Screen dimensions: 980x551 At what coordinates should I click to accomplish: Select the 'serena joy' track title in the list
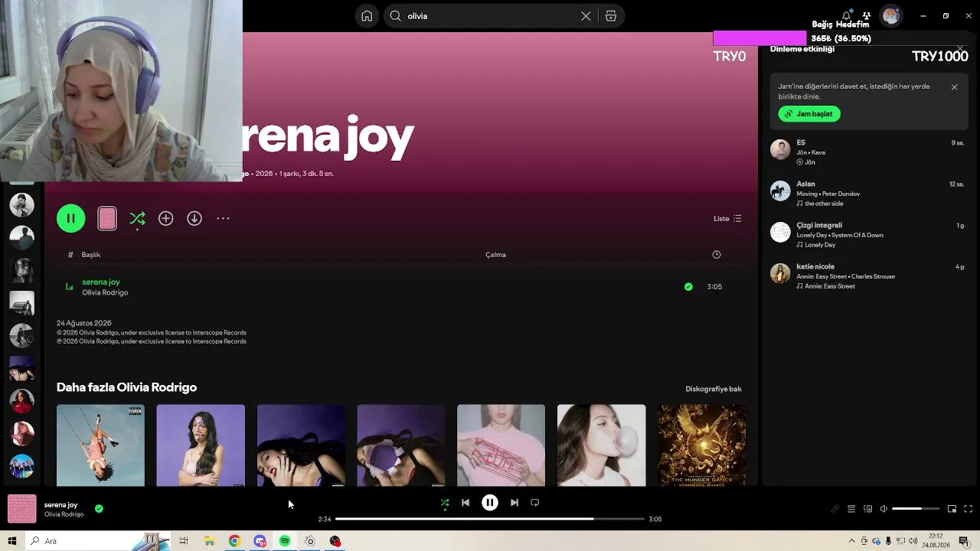point(101,282)
